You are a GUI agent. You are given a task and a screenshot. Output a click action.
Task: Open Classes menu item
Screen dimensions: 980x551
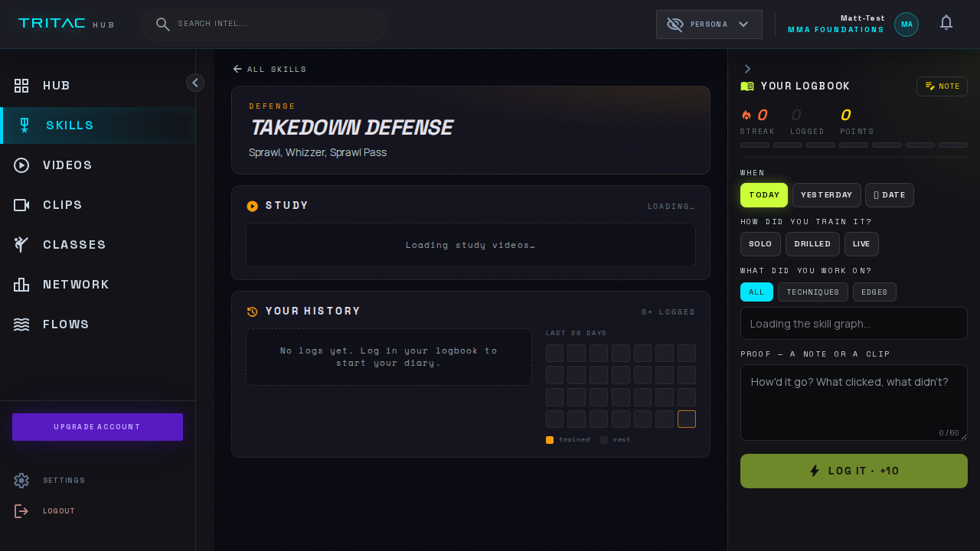(x=97, y=245)
